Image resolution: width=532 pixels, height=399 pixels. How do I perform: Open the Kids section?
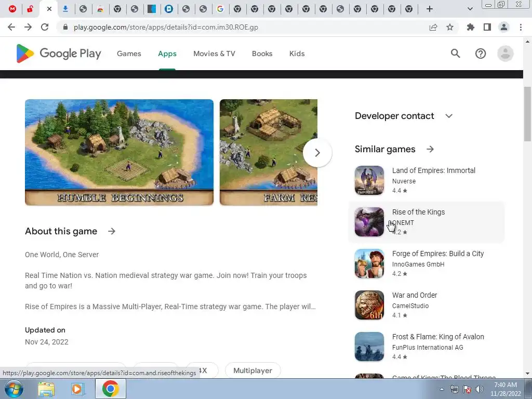[297, 54]
